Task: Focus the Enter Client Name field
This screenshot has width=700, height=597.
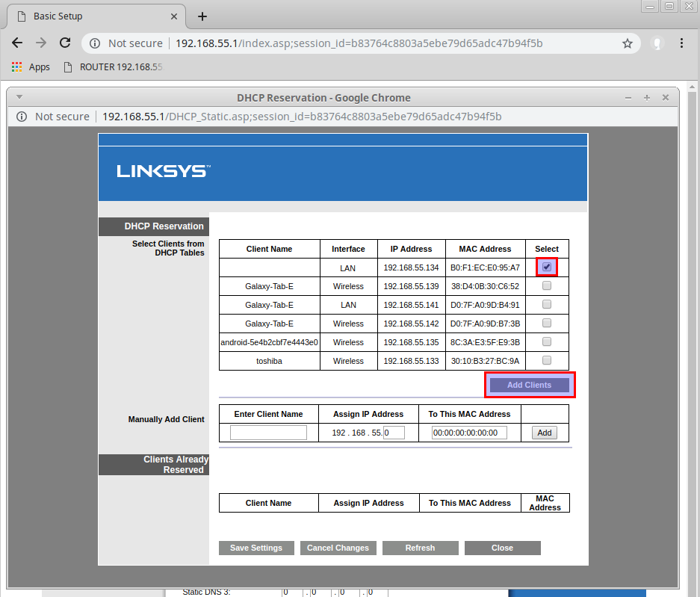Action: click(268, 433)
